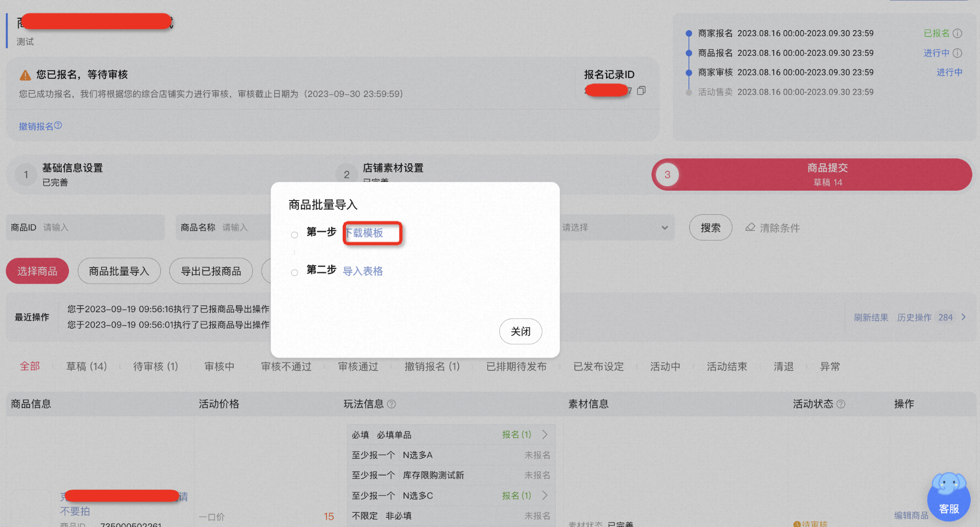Switch to the 清退 tab

pos(783,366)
